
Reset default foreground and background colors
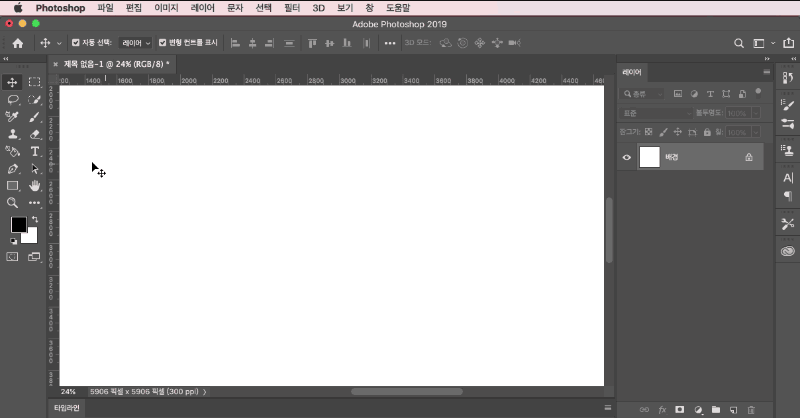13,241
